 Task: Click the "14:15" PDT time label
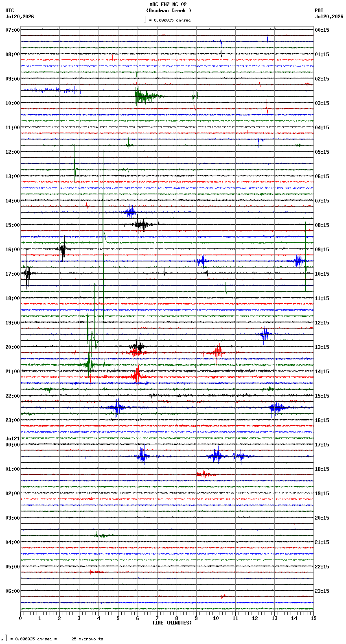point(322,372)
